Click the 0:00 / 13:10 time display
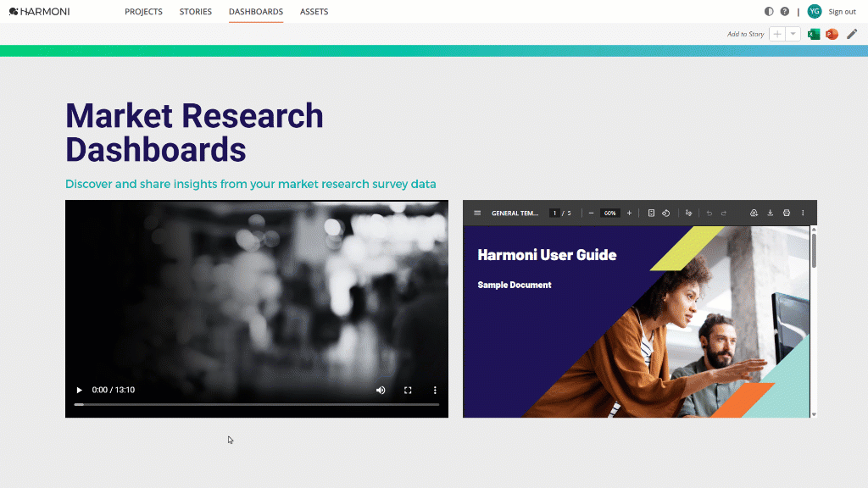Screen dimensions: 868x488 pos(114,390)
